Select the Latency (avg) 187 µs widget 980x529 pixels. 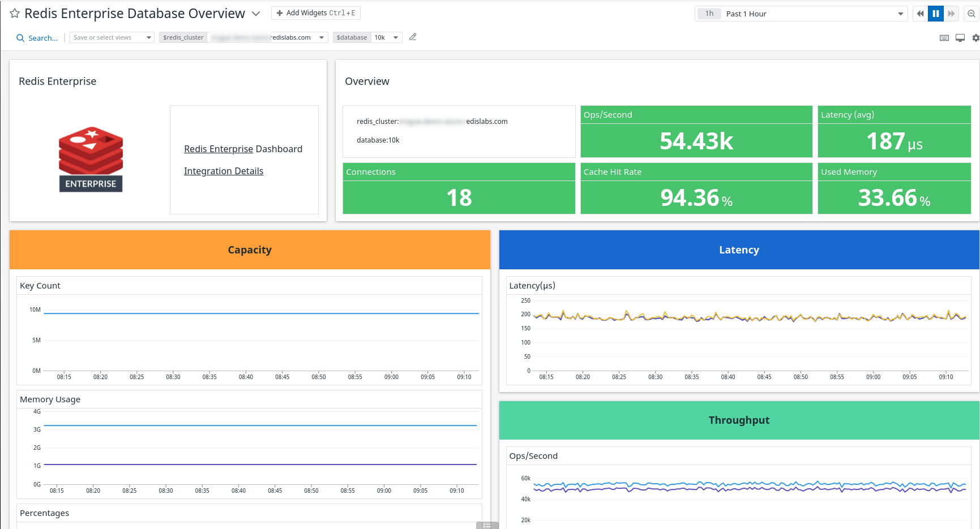895,131
